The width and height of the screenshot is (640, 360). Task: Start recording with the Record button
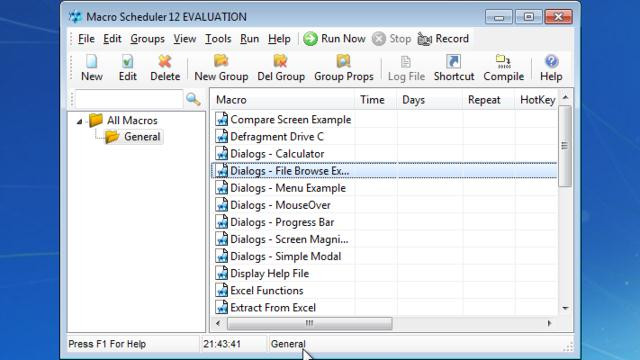click(443, 39)
